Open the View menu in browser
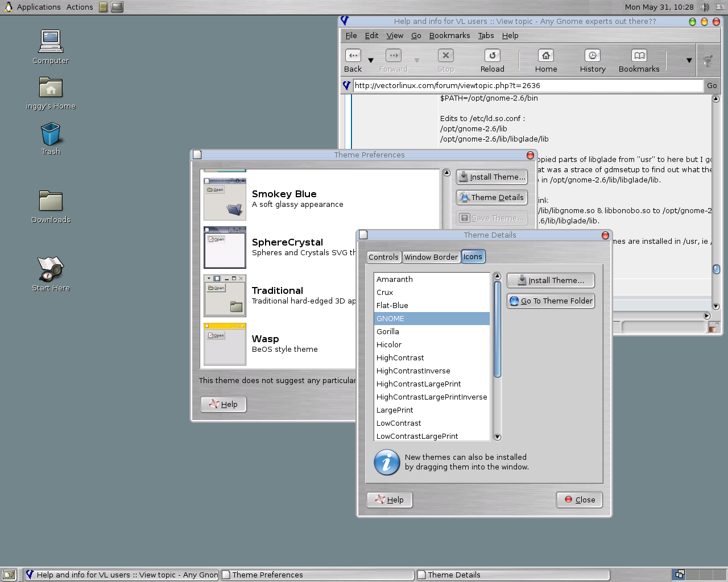The width and height of the screenshot is (728, 582). 395,35
